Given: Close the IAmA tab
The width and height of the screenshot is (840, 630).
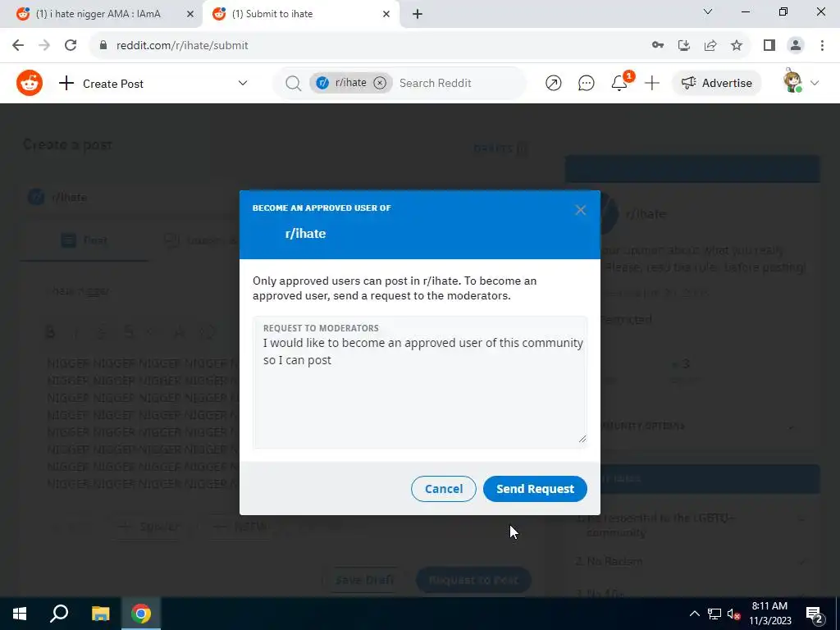Looking at the screenshot, I should 190,15.
